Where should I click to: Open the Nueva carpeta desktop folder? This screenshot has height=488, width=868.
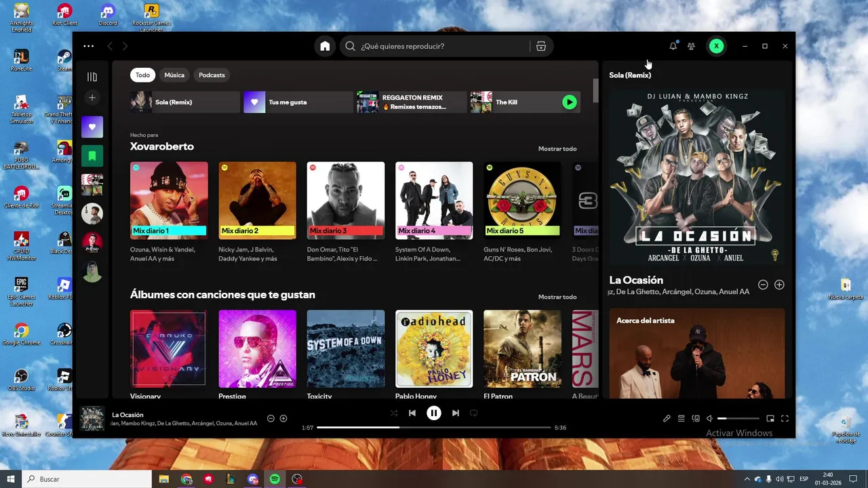(x=846, y=289)
